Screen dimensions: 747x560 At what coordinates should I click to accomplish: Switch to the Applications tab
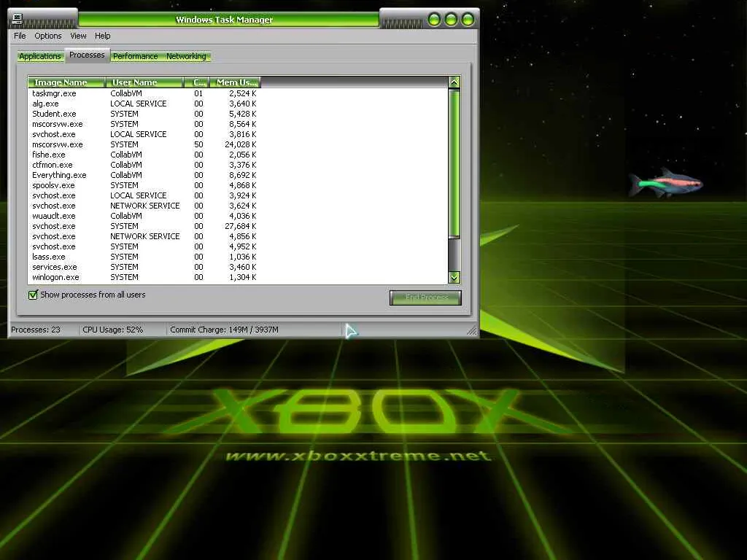(x=40, y=56)
